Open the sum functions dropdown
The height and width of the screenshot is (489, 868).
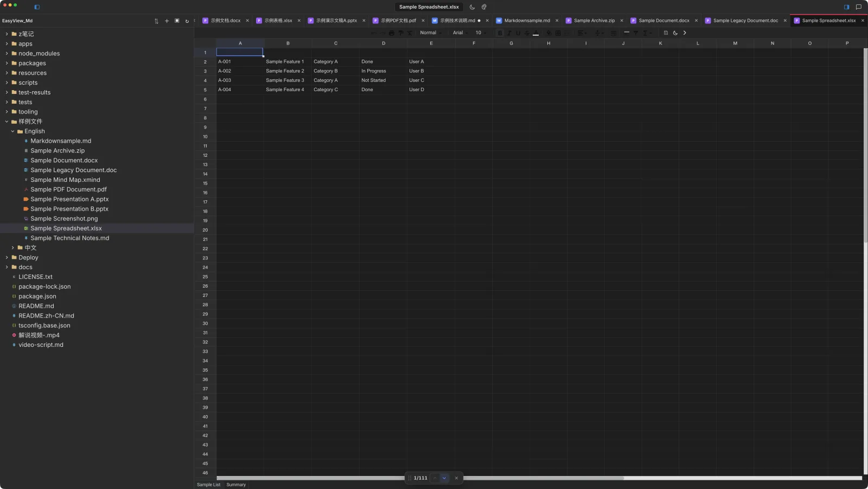click(647, 33)
